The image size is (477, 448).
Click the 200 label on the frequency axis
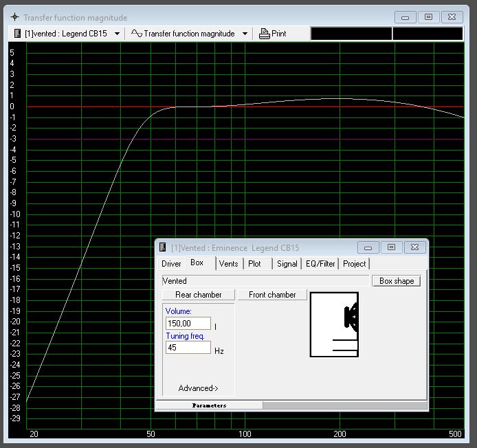[x=340, y=434]
